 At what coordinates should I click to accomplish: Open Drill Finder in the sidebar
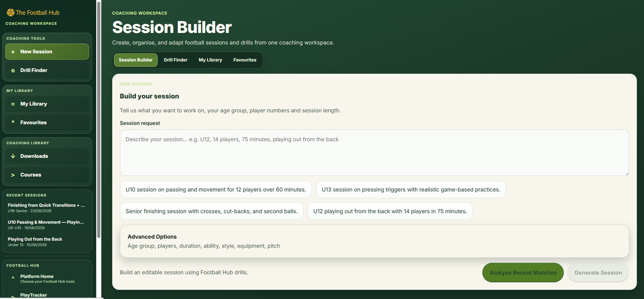click(47, 70)
